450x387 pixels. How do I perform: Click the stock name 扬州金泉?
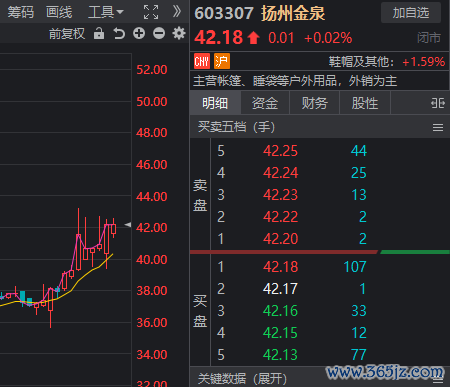[293, 13]
